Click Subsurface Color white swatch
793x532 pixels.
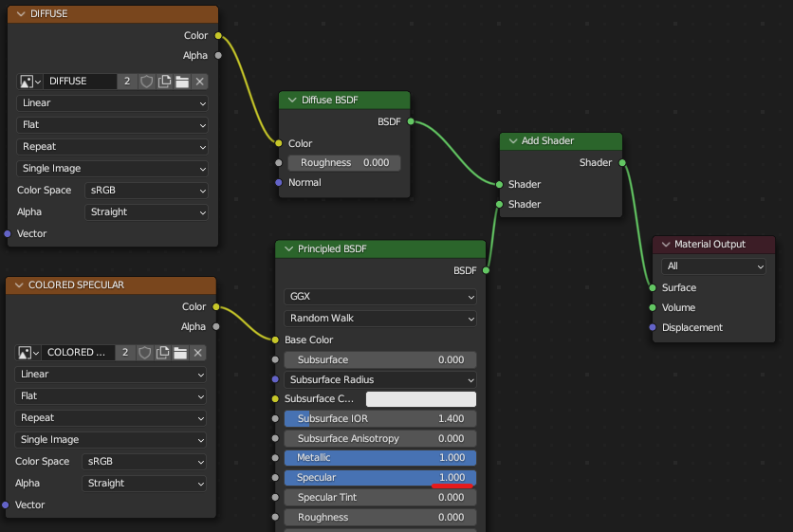click(421, 399)
